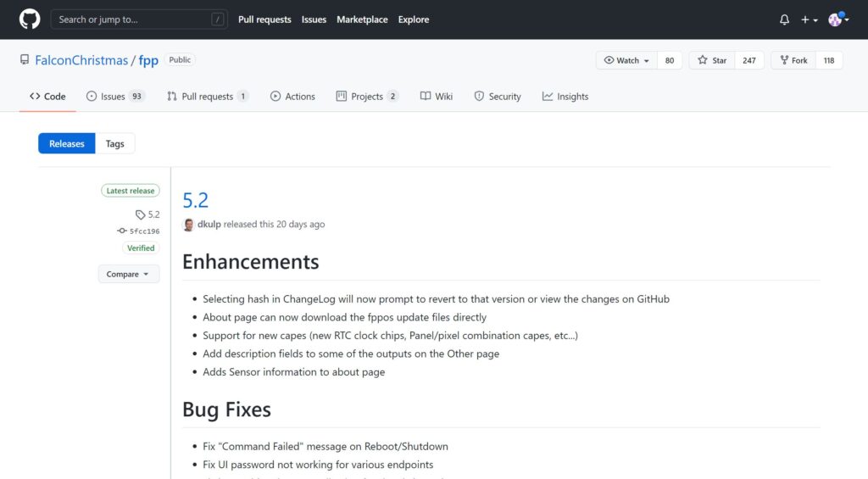Click the Verified signature badge
The image size is (868, 479).
pyautogui.click(x=141, y=248)
